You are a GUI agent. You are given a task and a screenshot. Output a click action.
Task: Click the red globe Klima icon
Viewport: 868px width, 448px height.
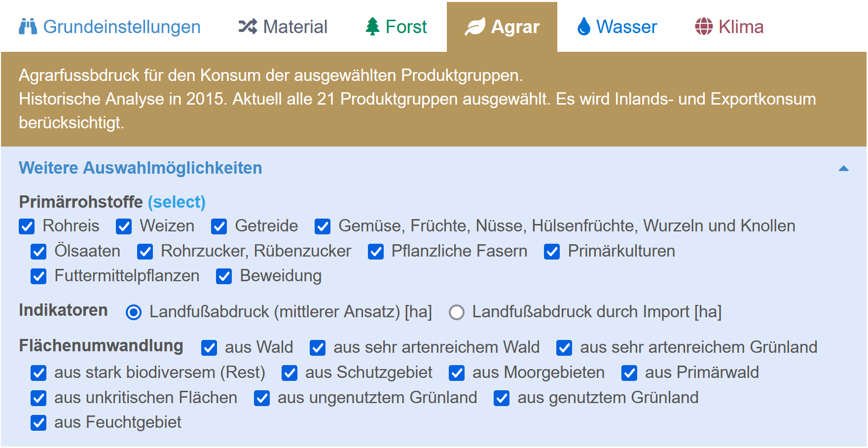[704, 27]
